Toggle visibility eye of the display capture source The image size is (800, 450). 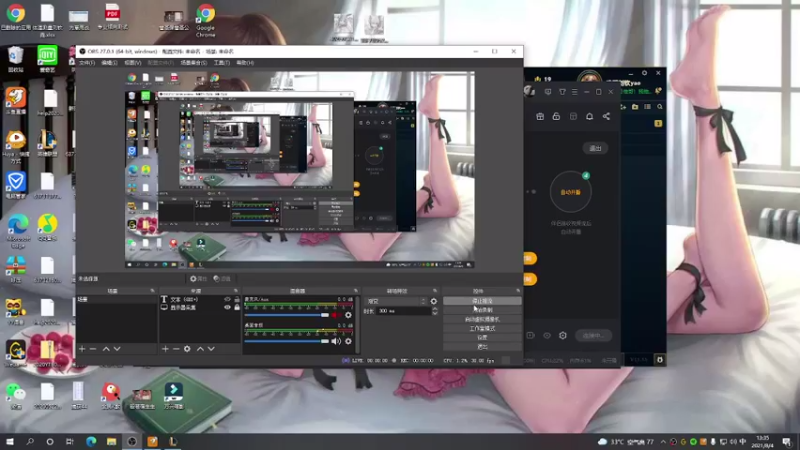(x=228, y=307)
